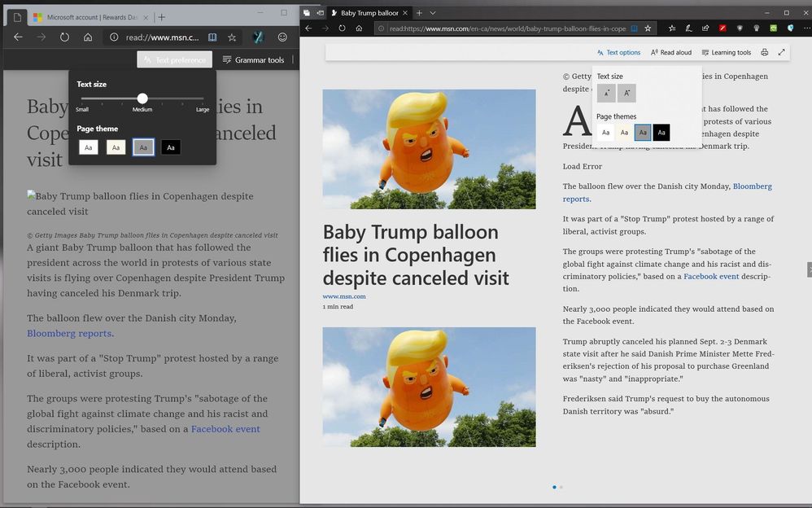This screenshot has width=812, height=508.
Task: Close the Baby Trump balloon tab
Action: [x=405, y=13]
